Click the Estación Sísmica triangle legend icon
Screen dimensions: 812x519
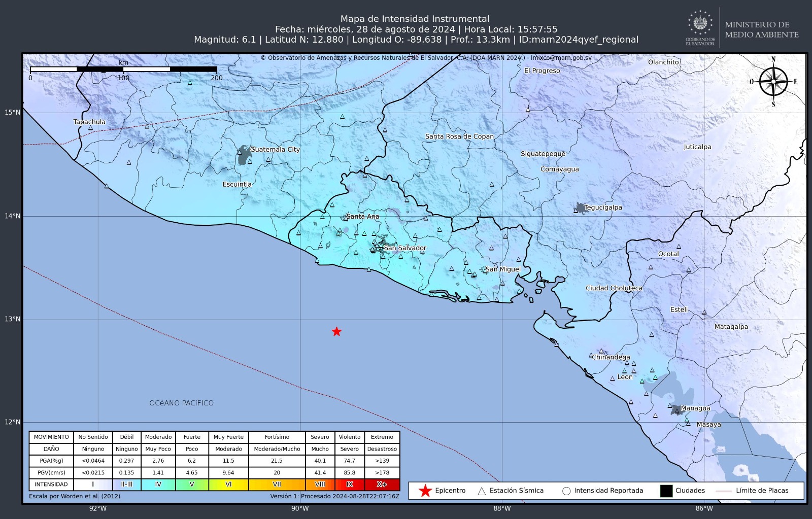click(482, 491)
